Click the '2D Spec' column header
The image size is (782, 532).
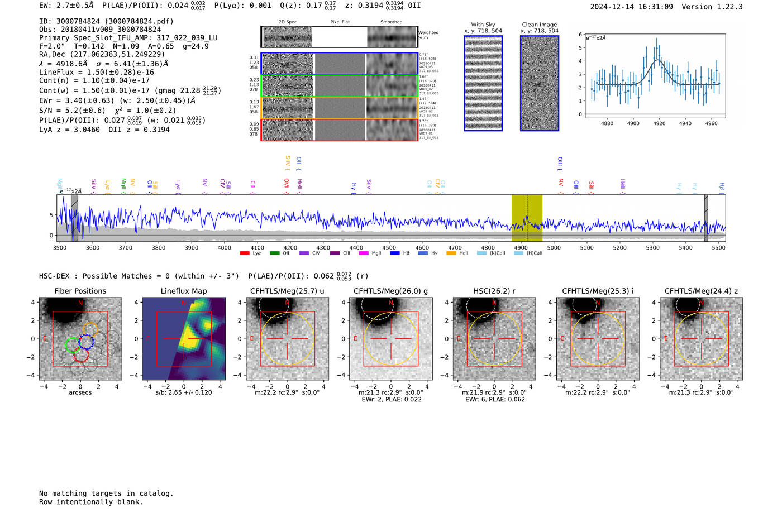point(288,22)
